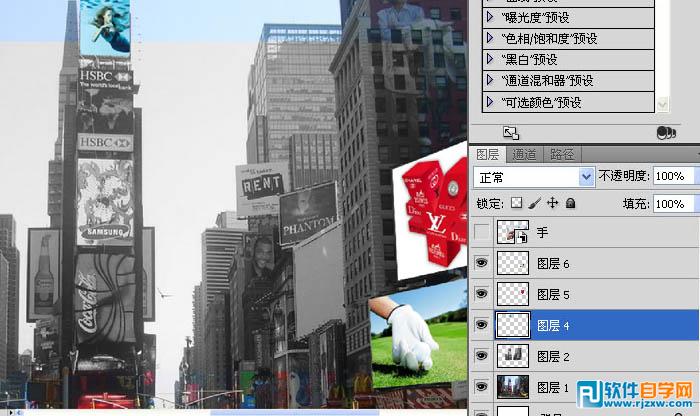The height and width of the screenshot is (416, 700).
Task: Show the hidden 手 layer
Action: pos(481,232)
